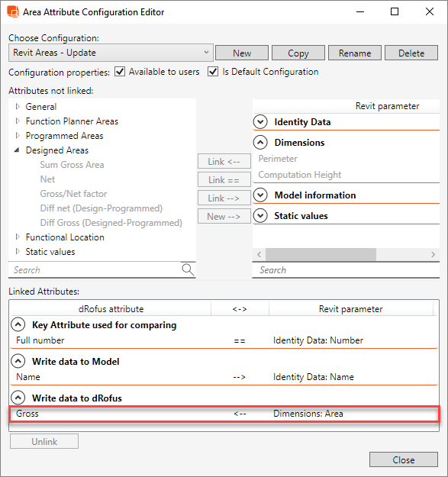Select the Gross linked attribute row
This screenshot has height=477, width=448.
pos(224,414)
